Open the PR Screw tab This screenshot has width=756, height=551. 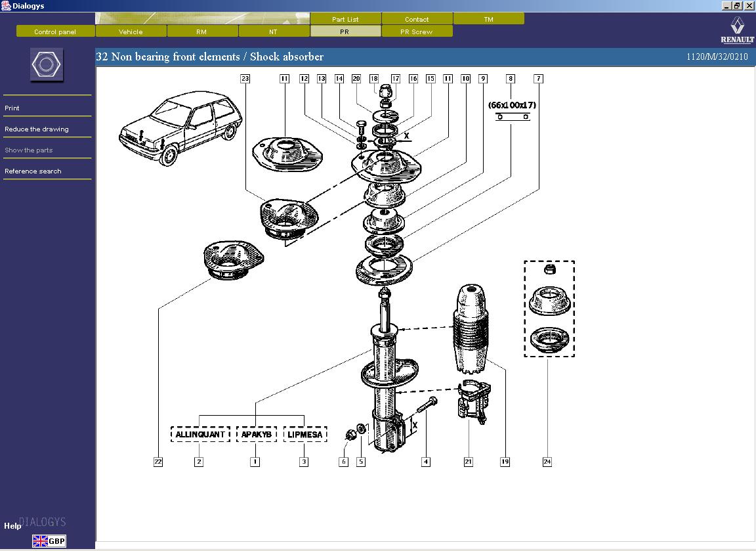click(x=417, y=32)
